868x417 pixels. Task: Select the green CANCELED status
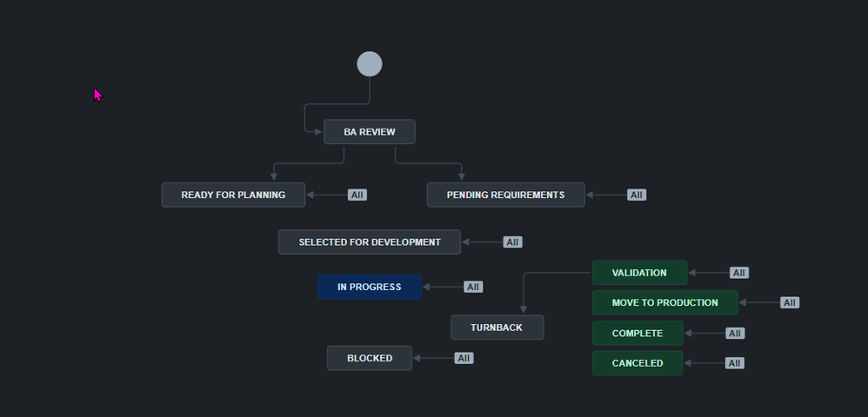[638, 363]
